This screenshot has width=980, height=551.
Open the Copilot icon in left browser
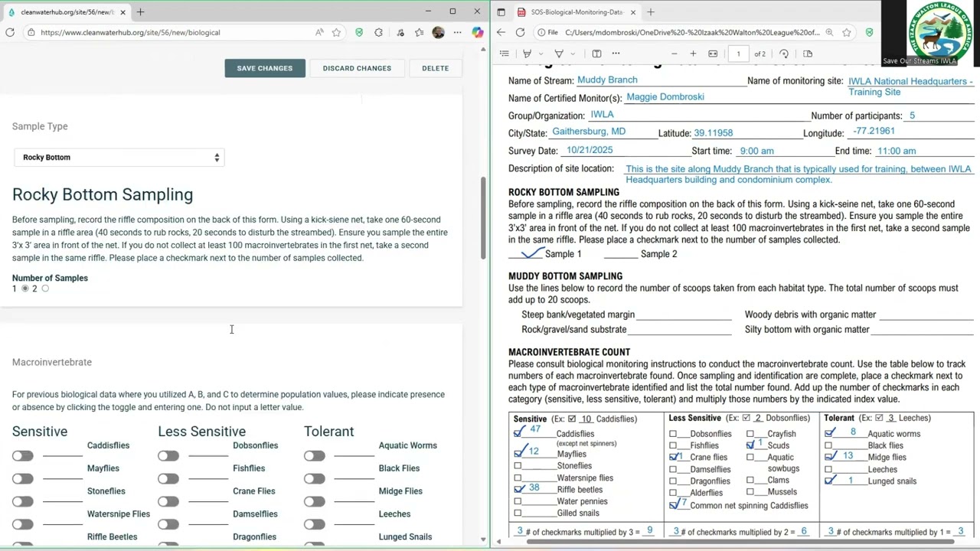click(x=477, y=32)
